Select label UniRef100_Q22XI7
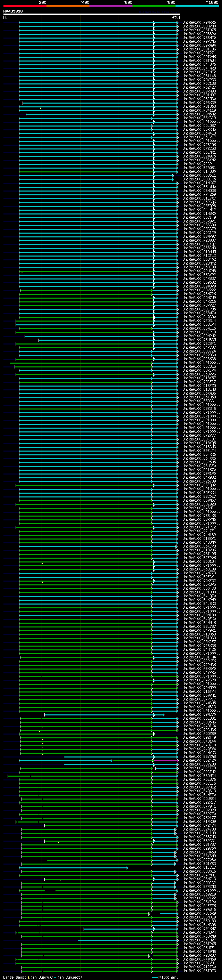This screenshot has width=222, height=980. tap(199, 802)
